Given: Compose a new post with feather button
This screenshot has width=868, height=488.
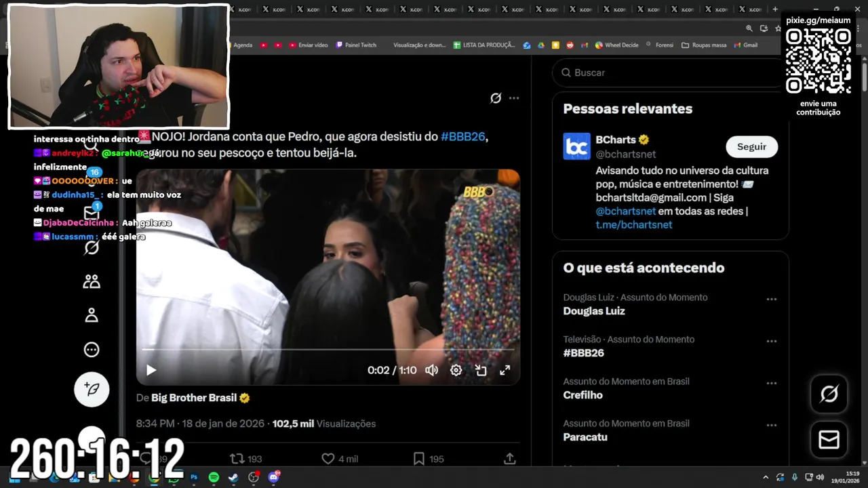Looking at the screenshot, I should (x=92, y=389).
